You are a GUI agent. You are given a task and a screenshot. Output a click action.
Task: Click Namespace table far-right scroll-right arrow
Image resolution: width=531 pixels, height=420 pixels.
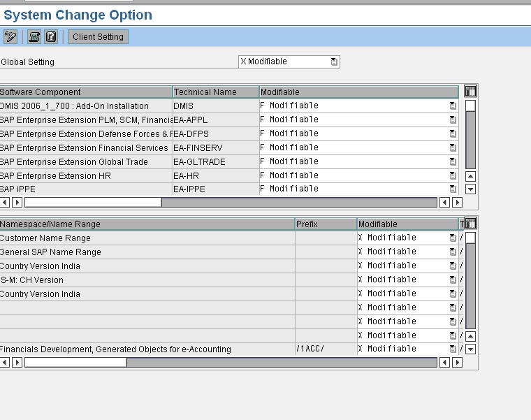click(x=457, y=363)
